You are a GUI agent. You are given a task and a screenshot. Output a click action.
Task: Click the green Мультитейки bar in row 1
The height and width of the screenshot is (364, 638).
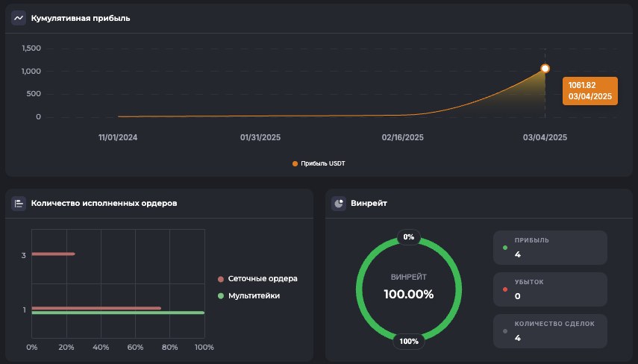point(118,313)
